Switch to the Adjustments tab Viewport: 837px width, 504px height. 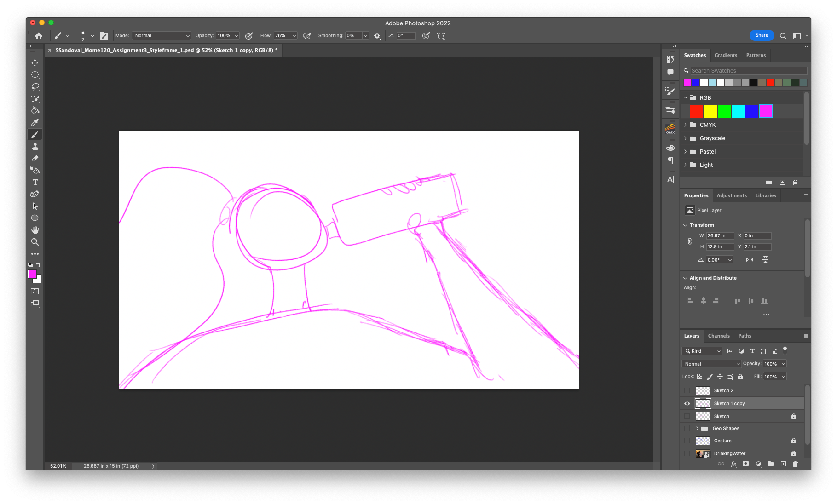pos(732,195)
